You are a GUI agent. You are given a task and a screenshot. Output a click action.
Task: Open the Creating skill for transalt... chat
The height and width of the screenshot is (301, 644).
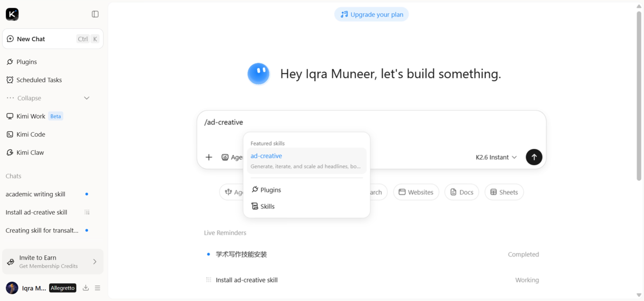click(42, 230)
